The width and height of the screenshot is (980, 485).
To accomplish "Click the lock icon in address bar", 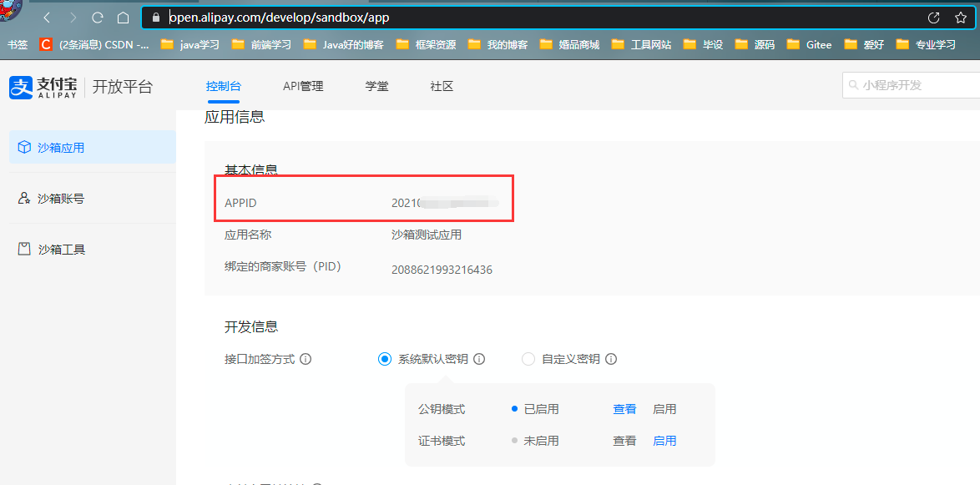I will [x=156, y=18].
